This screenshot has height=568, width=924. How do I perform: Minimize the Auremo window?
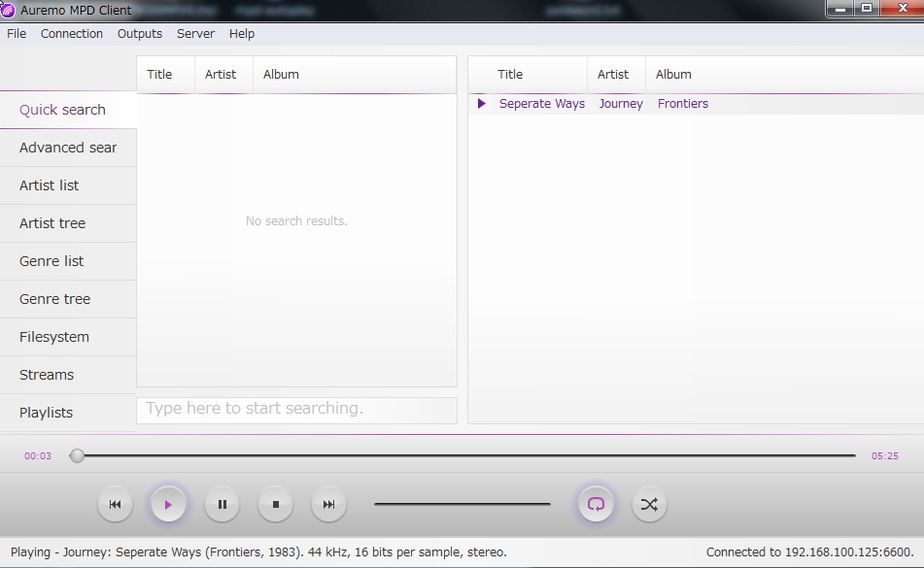tap(840, 9)
